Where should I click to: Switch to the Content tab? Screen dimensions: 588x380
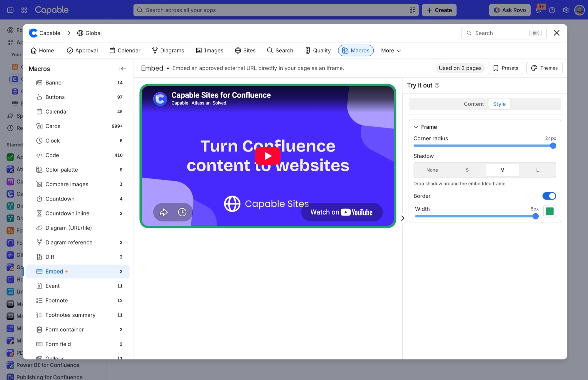tap(474, 104)
